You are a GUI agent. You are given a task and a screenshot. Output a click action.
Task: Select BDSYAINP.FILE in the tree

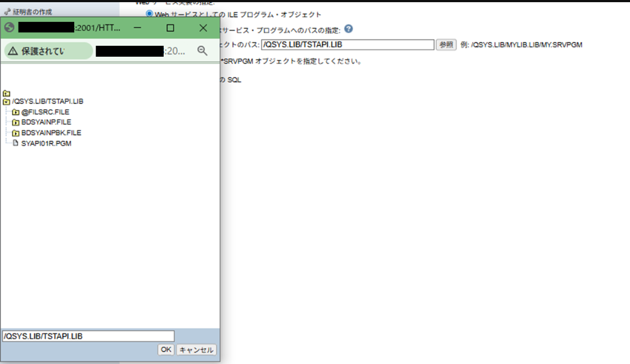pyautogui.click(x=46, y=122)
